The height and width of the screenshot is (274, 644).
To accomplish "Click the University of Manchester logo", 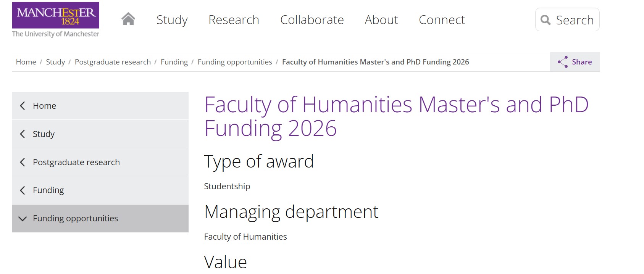I will [56, 19].
